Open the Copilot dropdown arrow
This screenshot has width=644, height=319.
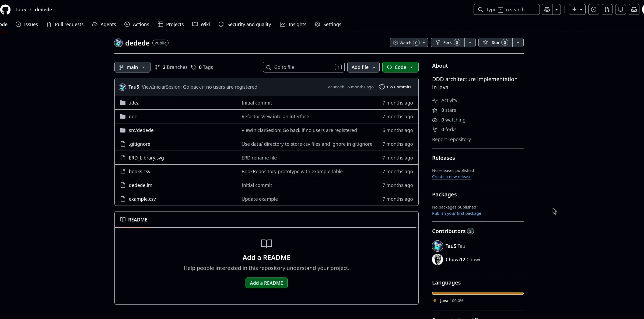[x=556, y=9]
